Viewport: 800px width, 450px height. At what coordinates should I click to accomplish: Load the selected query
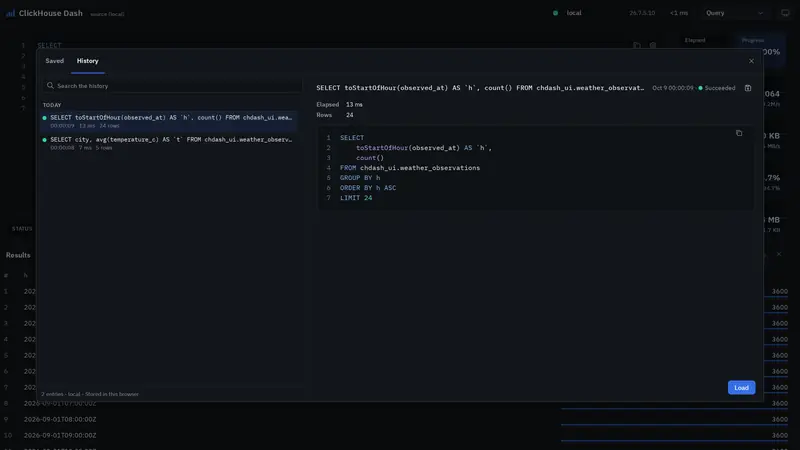coord(741,388)
